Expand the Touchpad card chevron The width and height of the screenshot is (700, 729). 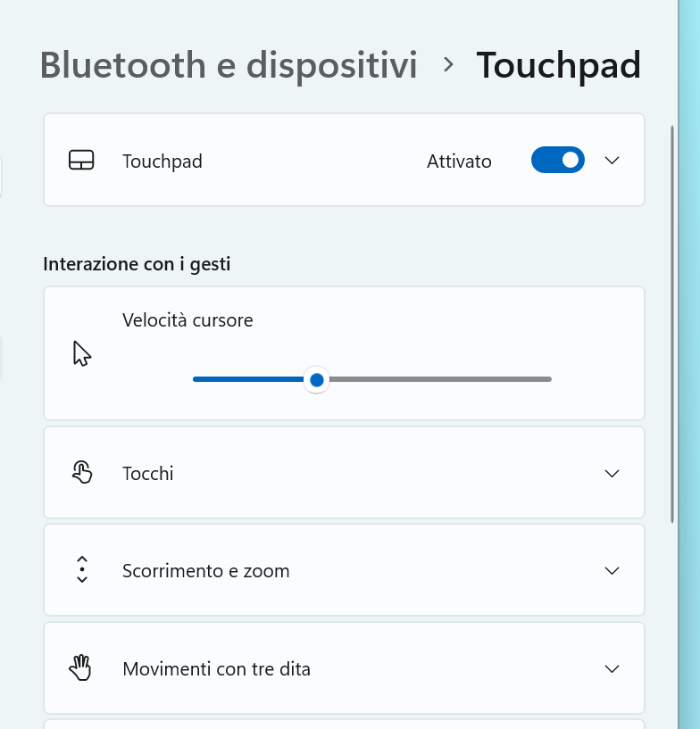tap(612, 161)
